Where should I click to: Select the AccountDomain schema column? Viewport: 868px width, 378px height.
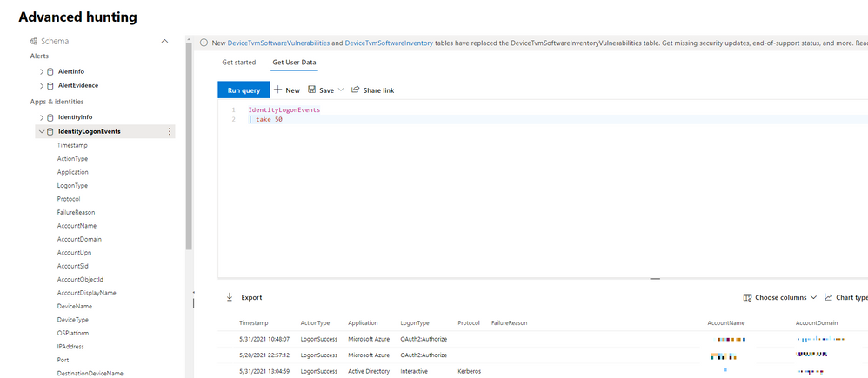point(79,239)
